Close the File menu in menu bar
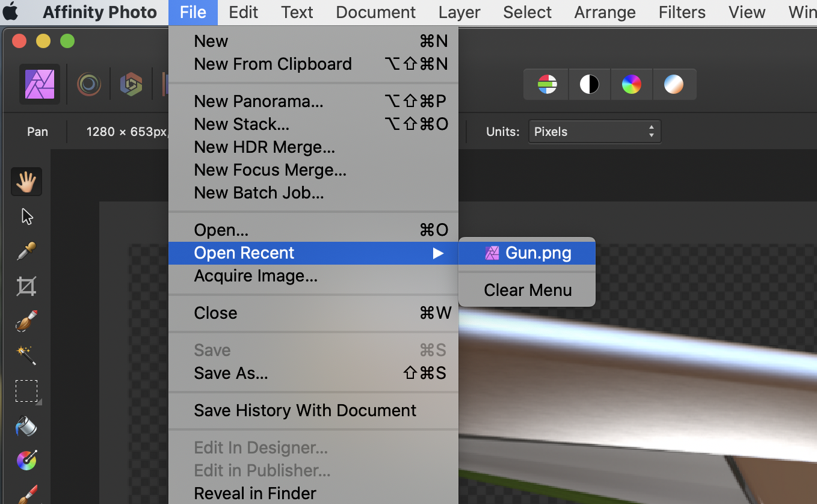This screenshot has width=817, height=504. (x=193, y=12)
